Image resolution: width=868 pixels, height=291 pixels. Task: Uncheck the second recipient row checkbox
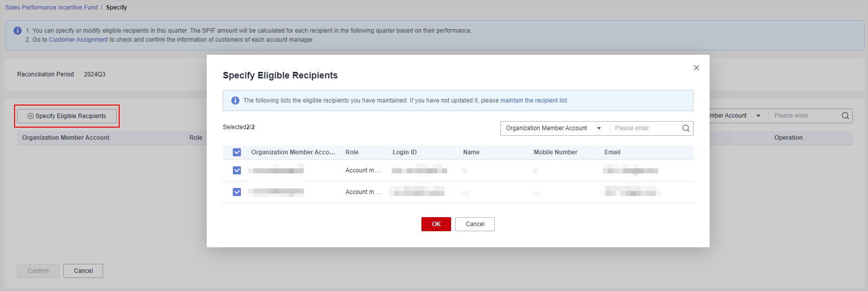(237, 192)
